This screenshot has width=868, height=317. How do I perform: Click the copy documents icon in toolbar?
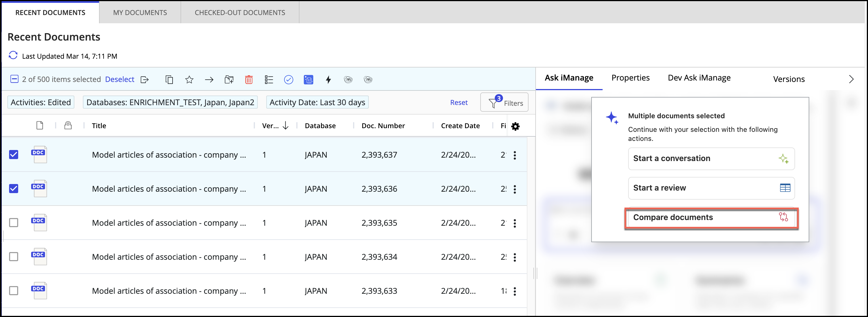(x=169, y=80)
